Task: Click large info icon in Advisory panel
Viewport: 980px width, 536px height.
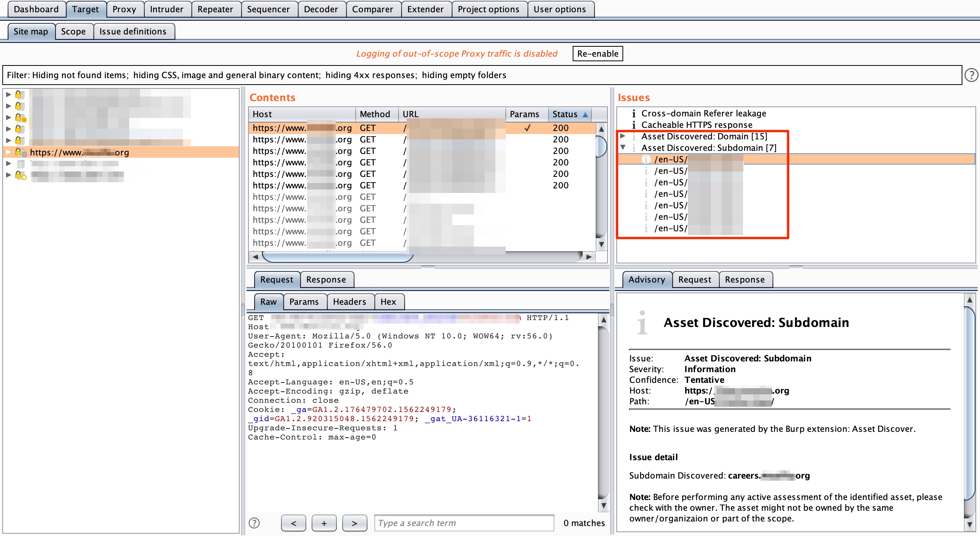Action: tap(642, 322)
